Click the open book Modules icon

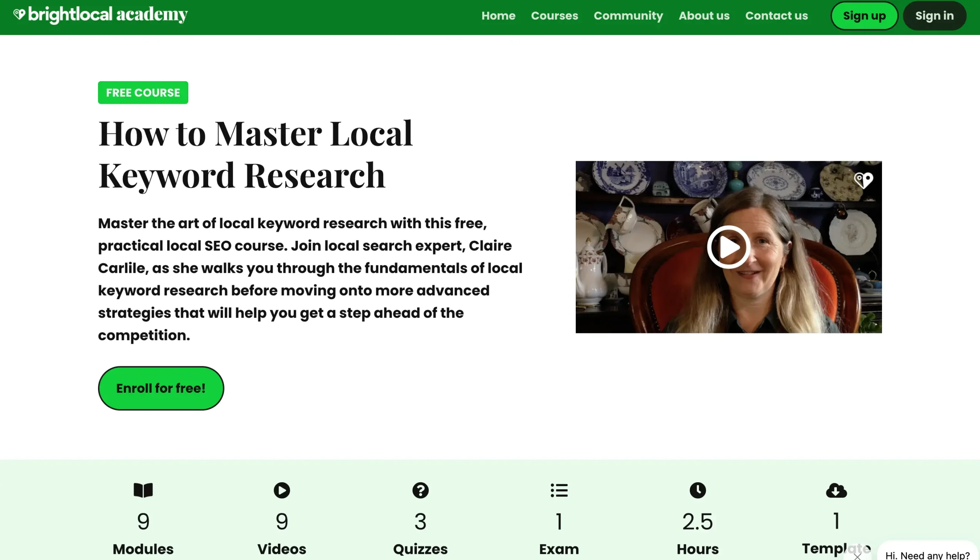pyautogui.click(x=143, y=490)
